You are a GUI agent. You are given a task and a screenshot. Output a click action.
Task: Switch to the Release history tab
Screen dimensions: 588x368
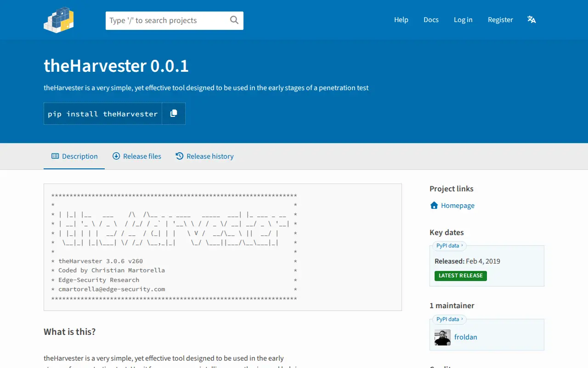(x=204, y=156)
